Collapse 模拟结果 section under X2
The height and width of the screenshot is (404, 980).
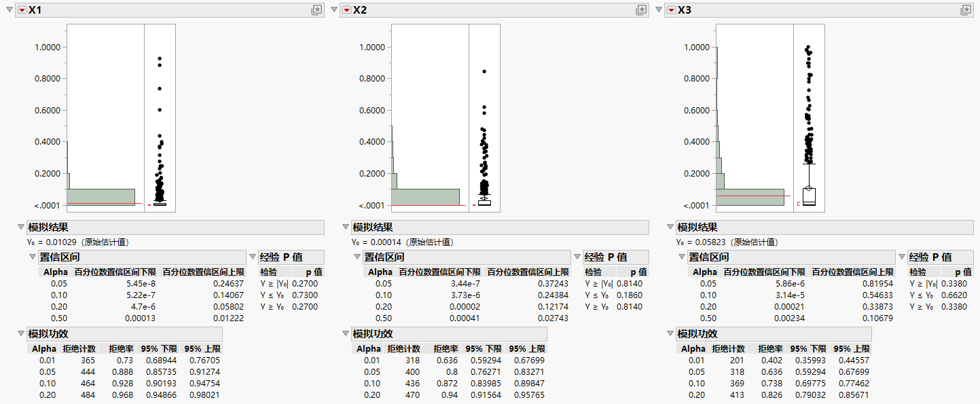[346, 227]
